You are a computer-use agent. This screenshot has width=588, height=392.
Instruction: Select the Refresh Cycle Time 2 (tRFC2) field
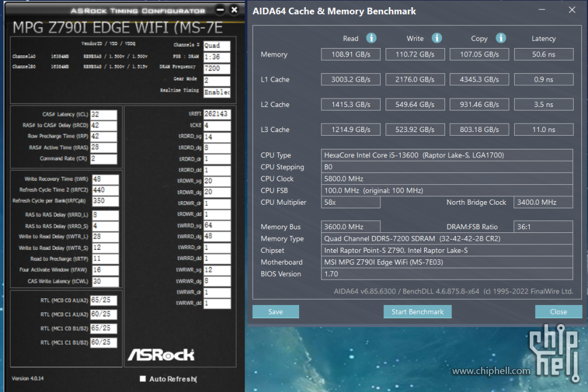[105, 190]
